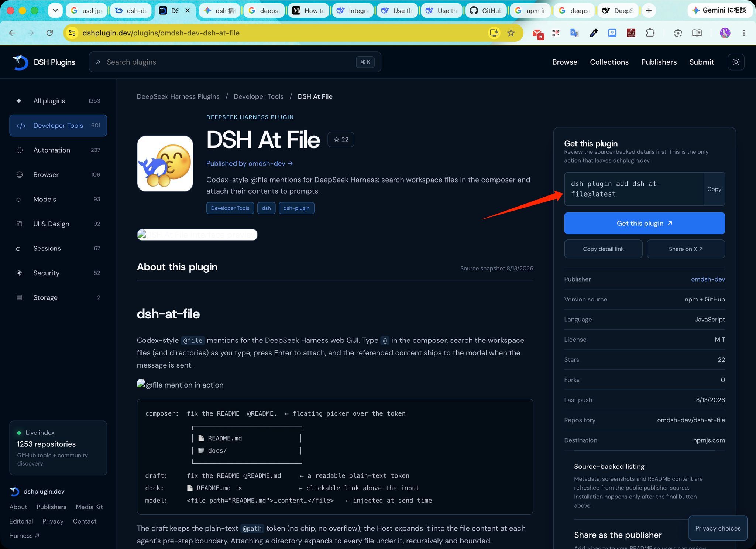The height and width of the screenshot is (549, 756).
Task: Click the DSH At File plugin logo image
Action: tap(165, 163)
